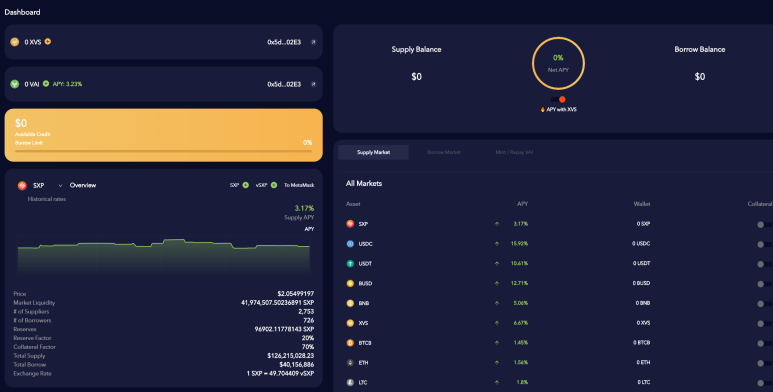
Task: Click the BTCB coin icon in markets
Action: (350, 343)
